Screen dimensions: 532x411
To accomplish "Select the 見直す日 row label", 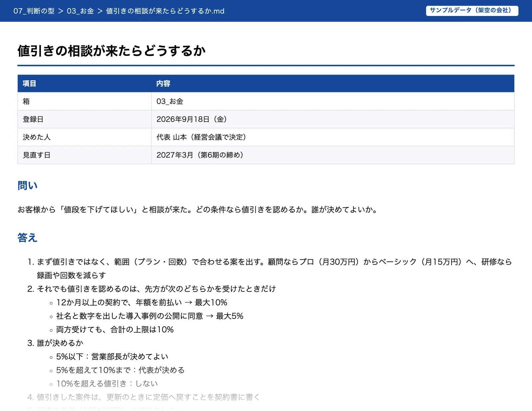I will [37, 155].
